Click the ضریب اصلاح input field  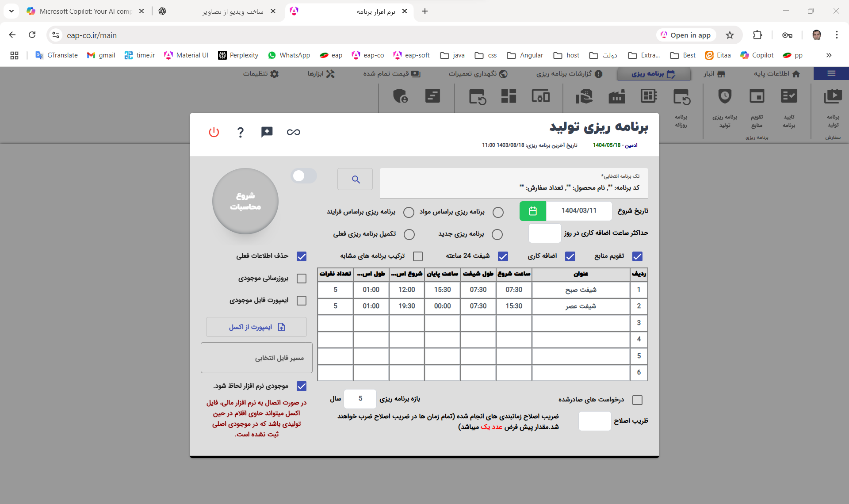coord(594,421)
